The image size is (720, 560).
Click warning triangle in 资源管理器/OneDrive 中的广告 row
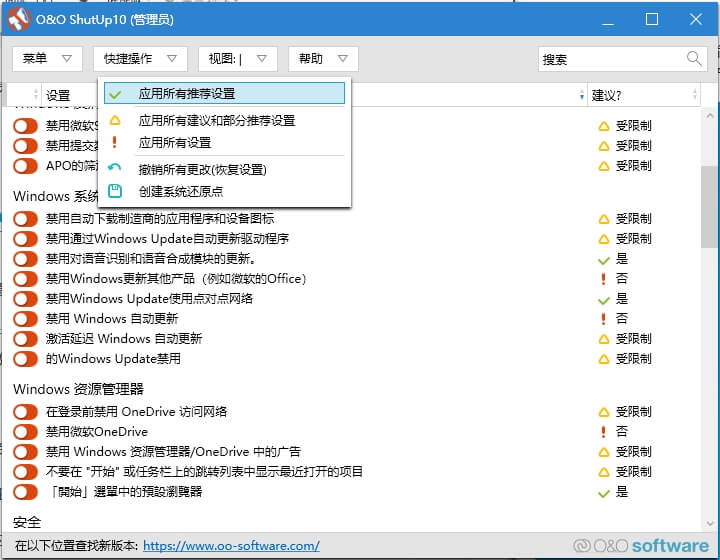point(604,452)
